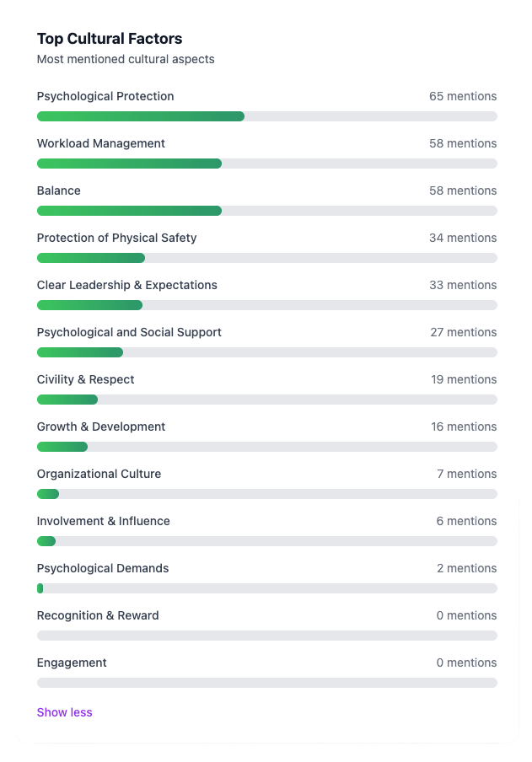532x762 pixels.
Task: Click the Civility & Respect factor
Action: [85, 379]
